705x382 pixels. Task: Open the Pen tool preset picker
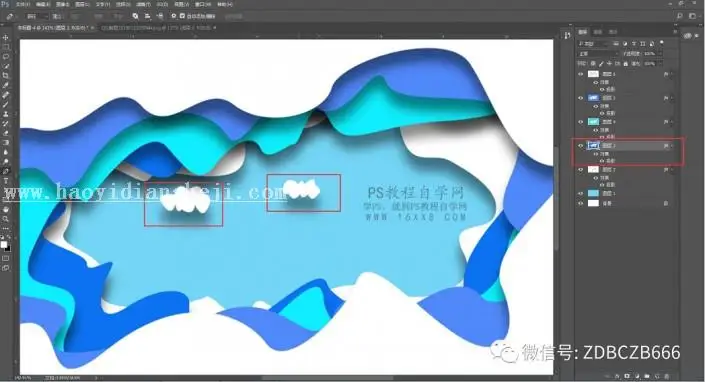(x=11, y=16)
